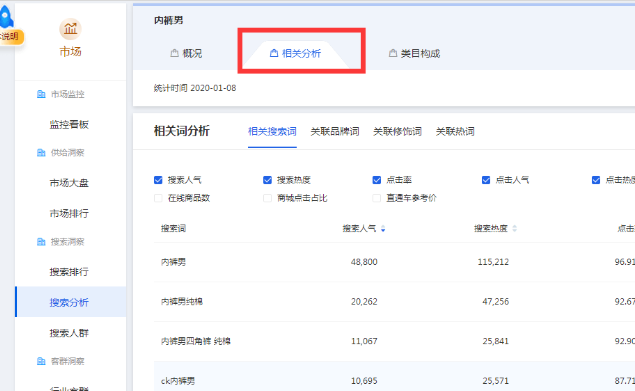This screenshot has height=391, width=635.
Task: Click the 115,212 搜索热度 value
Action: 493,262
